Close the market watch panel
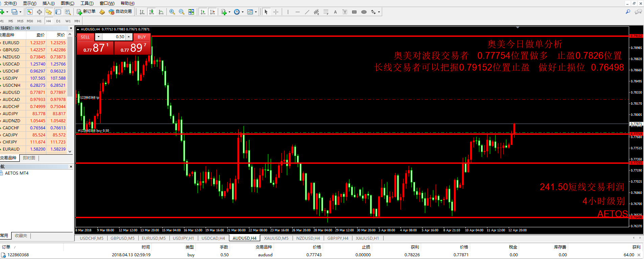Viewport: 644px width, 259px height. pyautogui.click(x=71, y=28)
